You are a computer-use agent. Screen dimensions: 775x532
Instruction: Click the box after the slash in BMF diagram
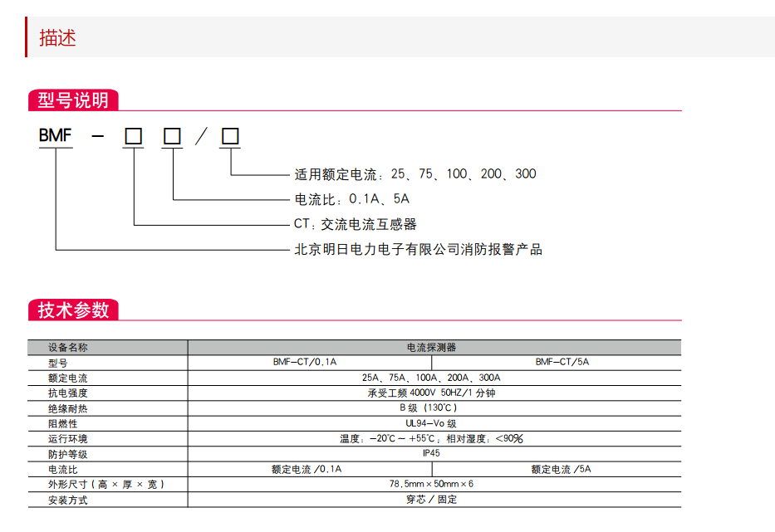point(230,135)
